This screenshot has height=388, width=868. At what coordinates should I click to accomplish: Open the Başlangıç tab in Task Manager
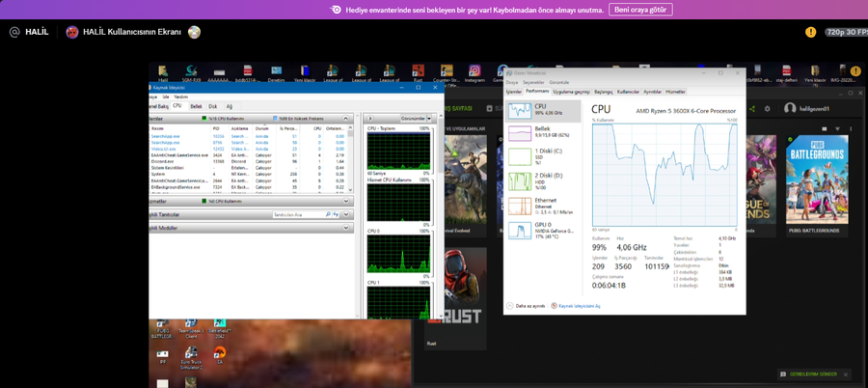pos(604,92)
